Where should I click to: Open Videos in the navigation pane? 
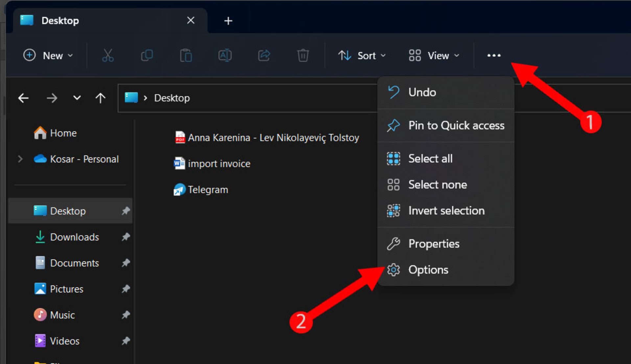point(70,341)
